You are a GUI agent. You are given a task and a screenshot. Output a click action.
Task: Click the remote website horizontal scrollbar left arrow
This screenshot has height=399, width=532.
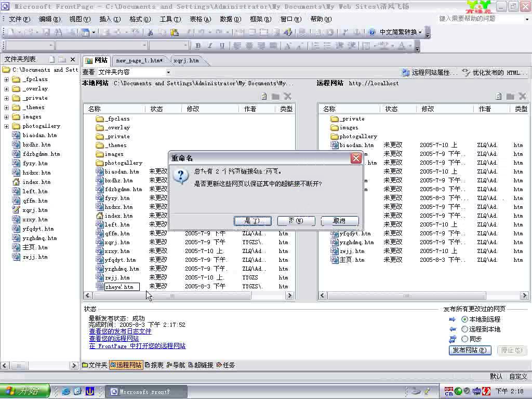click(323, 296)
